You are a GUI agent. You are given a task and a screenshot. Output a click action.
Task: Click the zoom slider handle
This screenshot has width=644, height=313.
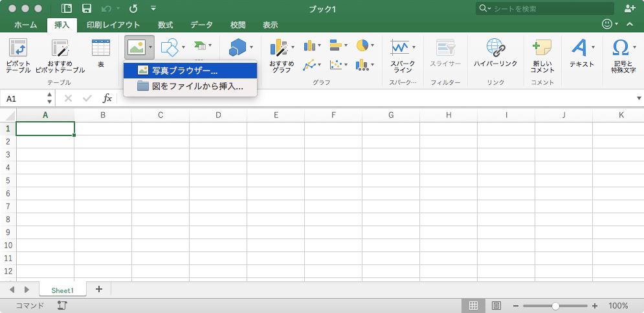[x=556, y=306]
